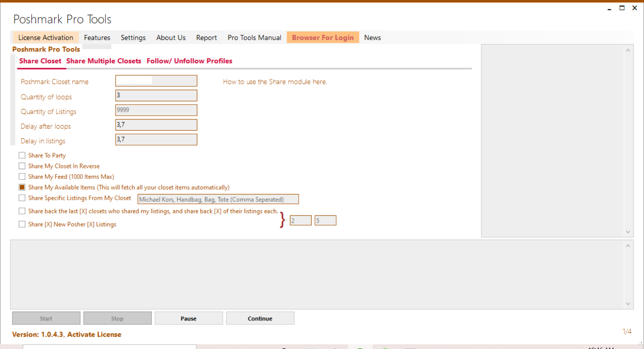Enable Share My Feed checkbox

click(x=22, y=177)
